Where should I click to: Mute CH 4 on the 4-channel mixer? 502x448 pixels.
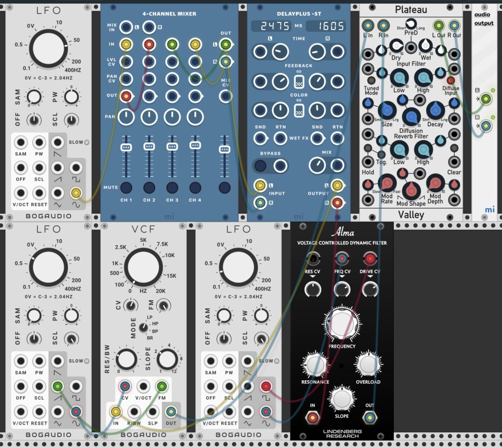195,187
